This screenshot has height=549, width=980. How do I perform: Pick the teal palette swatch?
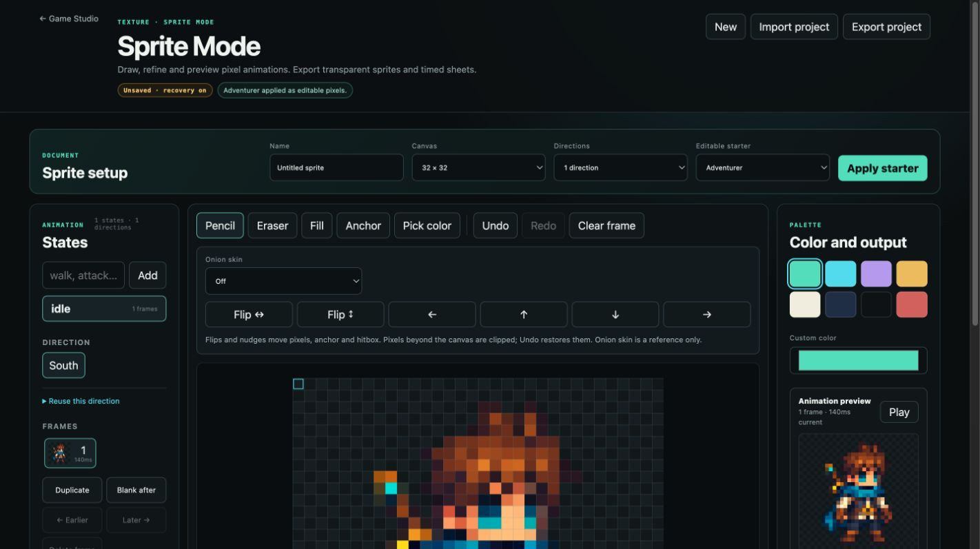pos(805,273)
